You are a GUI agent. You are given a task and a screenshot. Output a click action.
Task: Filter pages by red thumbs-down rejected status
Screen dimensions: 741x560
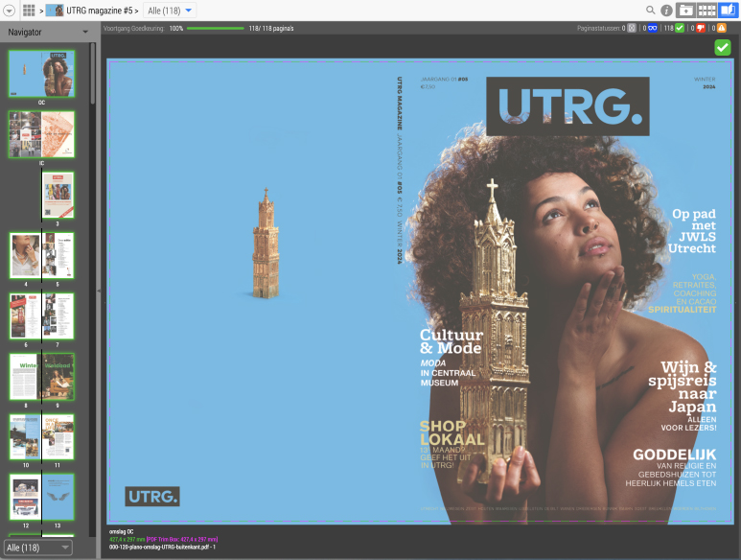pyautogui.click(x=701, y=29)
